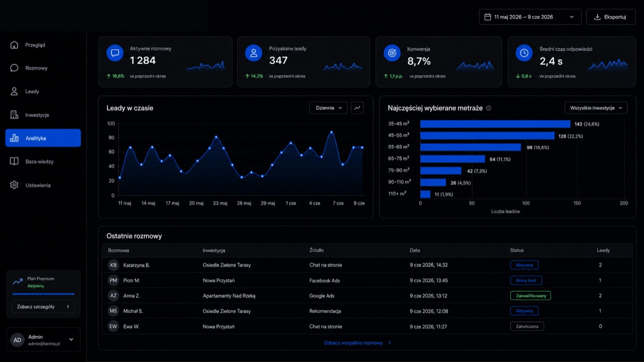644x362 pixels.
Task: Click the Eksportuj button
Action: [x=611, y=17]
